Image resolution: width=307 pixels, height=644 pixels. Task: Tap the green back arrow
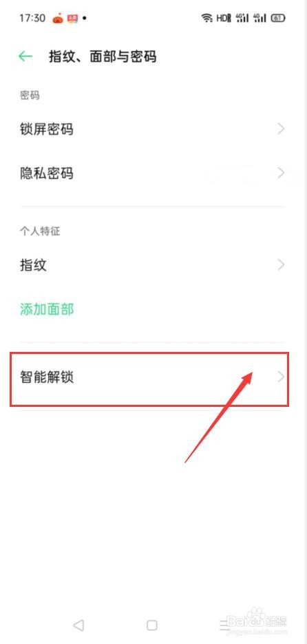(x=25, y=56)
